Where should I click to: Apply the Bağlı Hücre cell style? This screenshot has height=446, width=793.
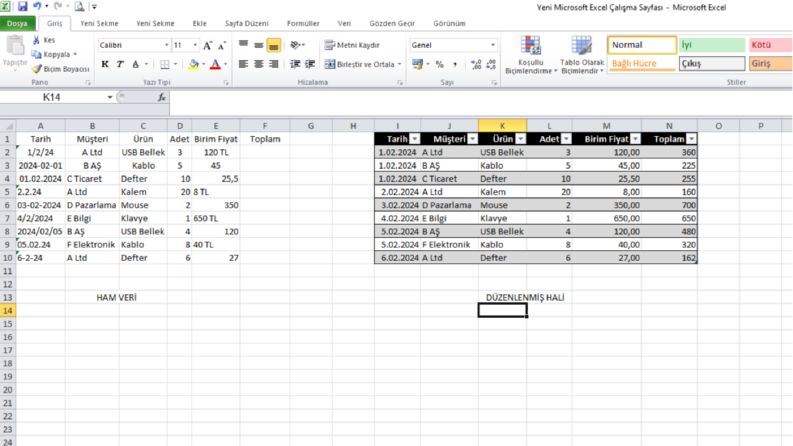(x=641, y=64)
